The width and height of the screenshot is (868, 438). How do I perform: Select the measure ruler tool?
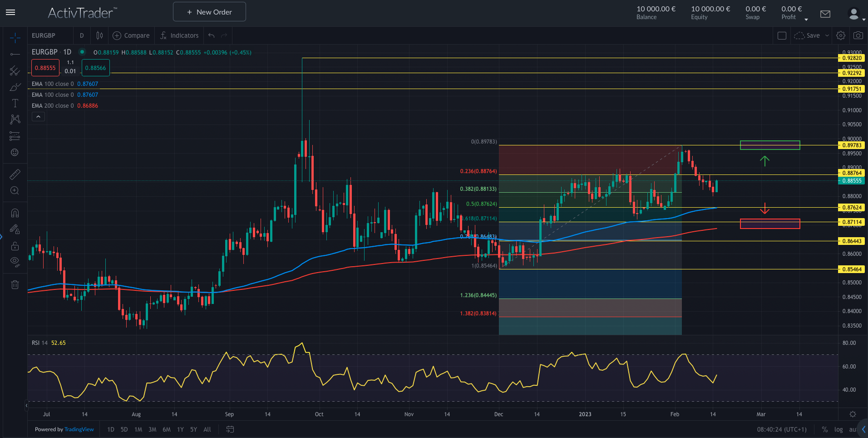[x=15, y=174]
